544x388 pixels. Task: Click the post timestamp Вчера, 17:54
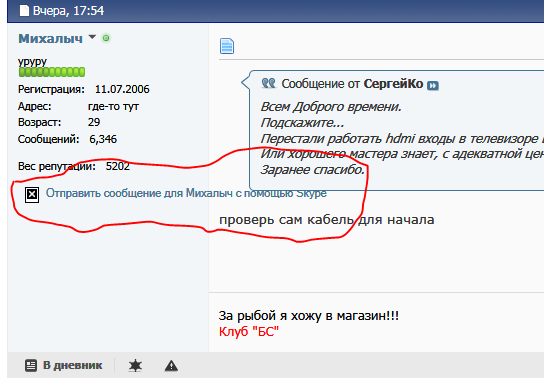68,11
